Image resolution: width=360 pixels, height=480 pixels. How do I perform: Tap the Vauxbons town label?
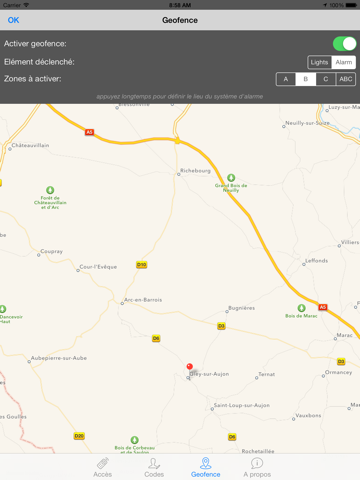(x=308, y=416)
